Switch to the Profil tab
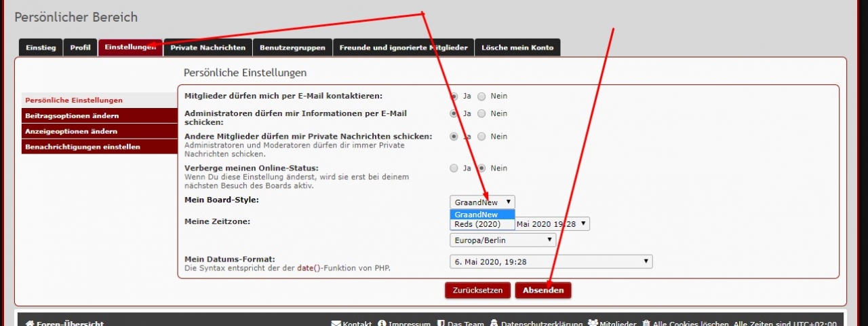868x326 pixels. click(x=80, y=48)
